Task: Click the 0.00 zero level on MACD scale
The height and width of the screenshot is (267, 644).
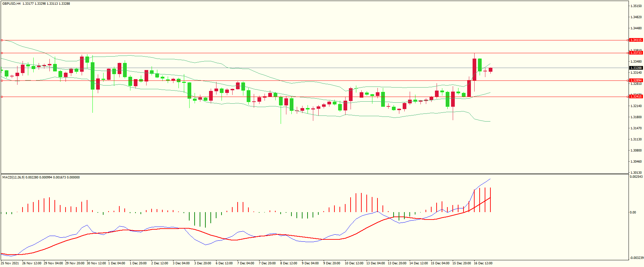Action: pyautogui.click(x=633, y=212)
